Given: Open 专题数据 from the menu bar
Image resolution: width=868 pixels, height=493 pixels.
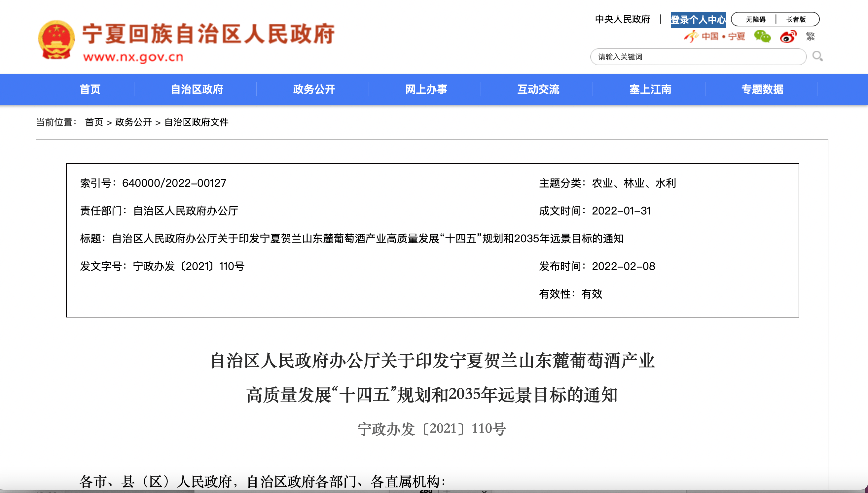Looking at the screenshot, I should click(x=762, y=89).
